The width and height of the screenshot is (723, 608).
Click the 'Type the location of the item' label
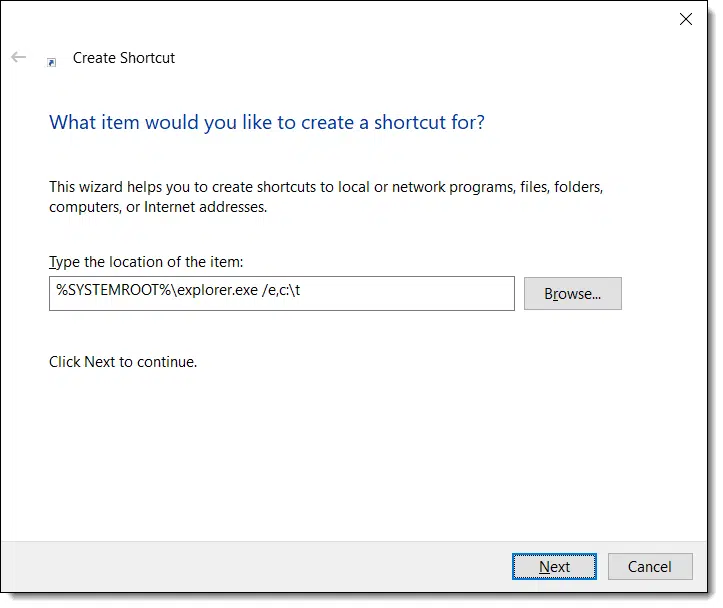pyautogui.click(x=146, y=262)
